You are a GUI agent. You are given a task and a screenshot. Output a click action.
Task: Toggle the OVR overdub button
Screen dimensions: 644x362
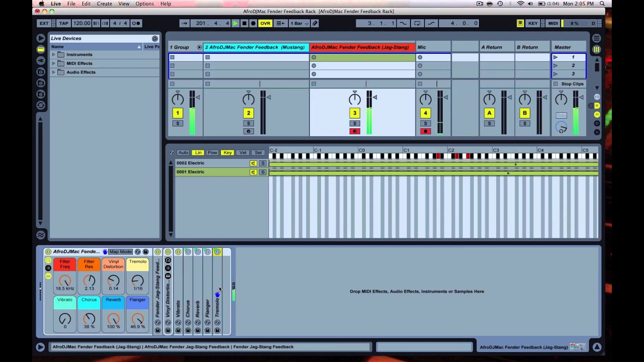click(265, 23)
